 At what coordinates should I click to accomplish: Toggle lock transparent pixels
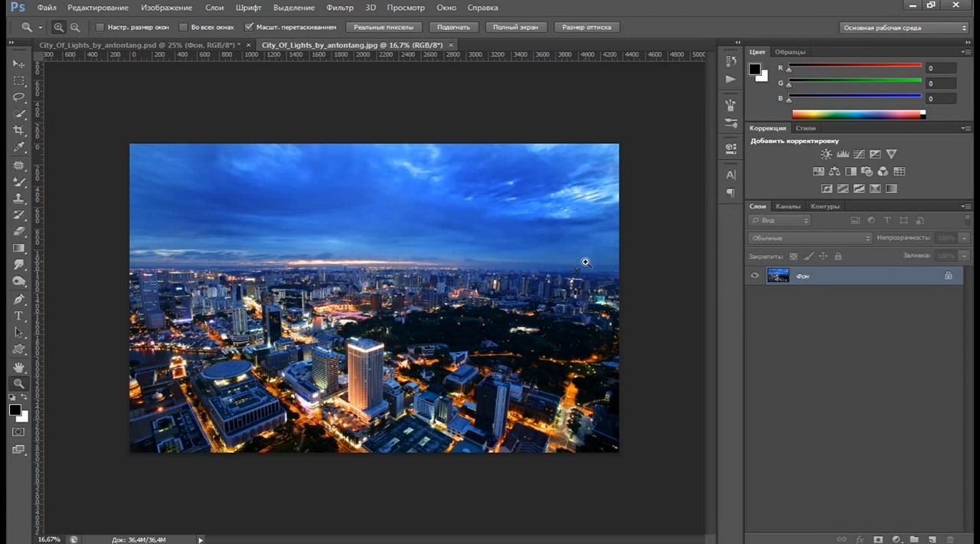(793, 256)
